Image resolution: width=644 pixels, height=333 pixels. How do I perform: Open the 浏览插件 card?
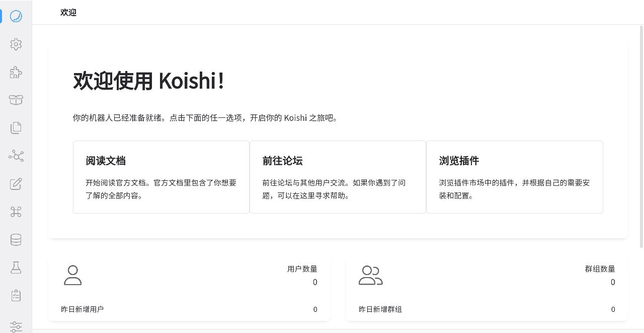[x=514, y=177]
